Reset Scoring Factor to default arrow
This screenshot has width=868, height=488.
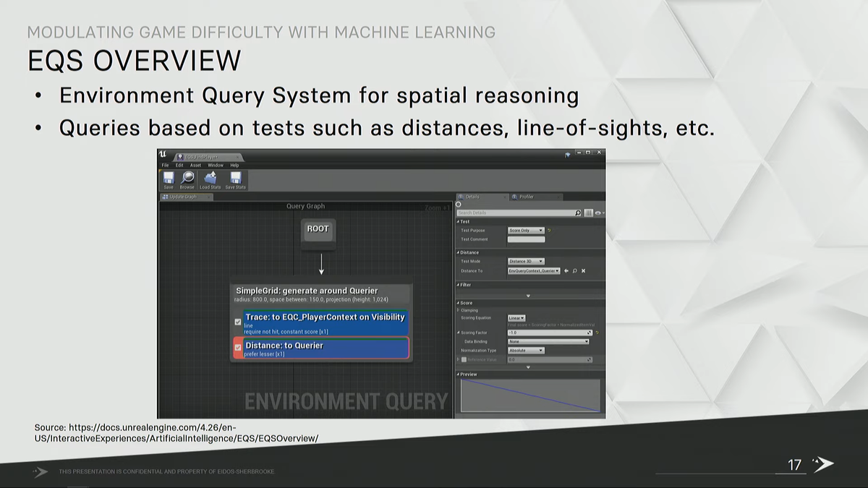click(x=597, y=333)
